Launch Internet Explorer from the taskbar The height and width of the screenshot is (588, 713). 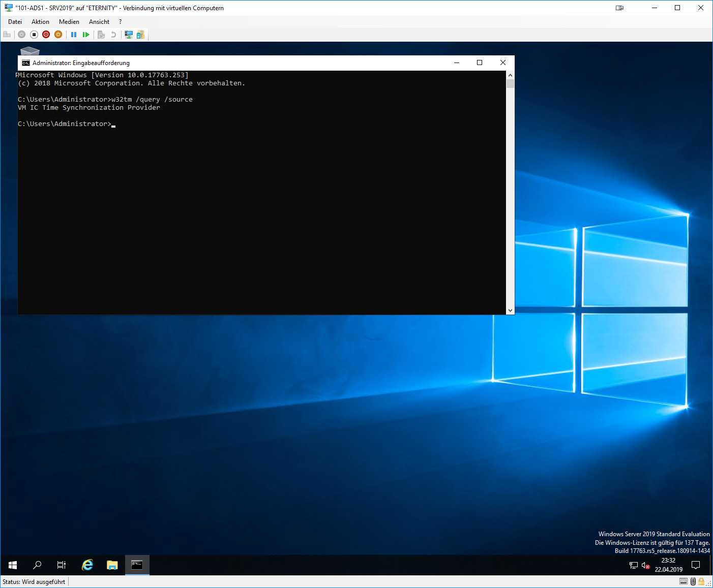[87, 565]
